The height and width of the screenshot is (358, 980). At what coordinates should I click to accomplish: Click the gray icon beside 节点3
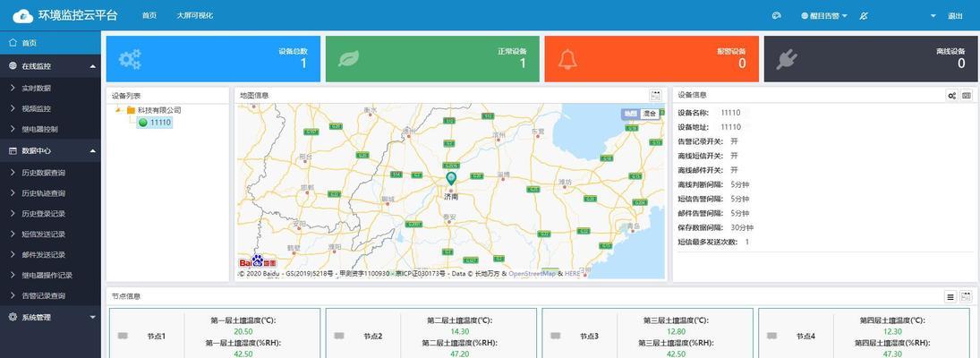tap(556, 337)
